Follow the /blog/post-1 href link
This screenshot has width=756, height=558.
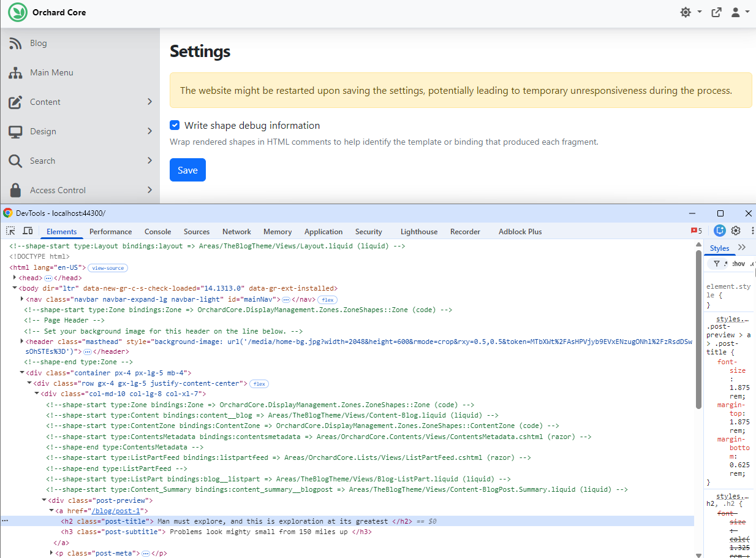(x=115, y=511)
